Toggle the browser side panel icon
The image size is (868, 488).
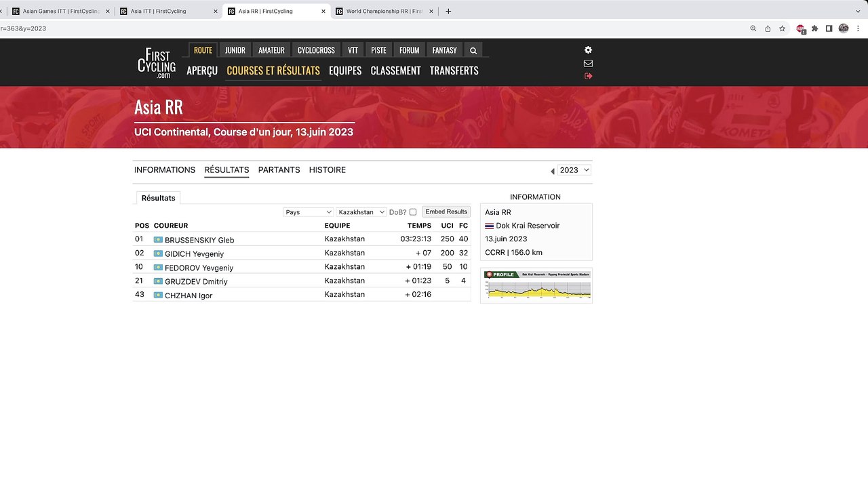click(829, 28)
